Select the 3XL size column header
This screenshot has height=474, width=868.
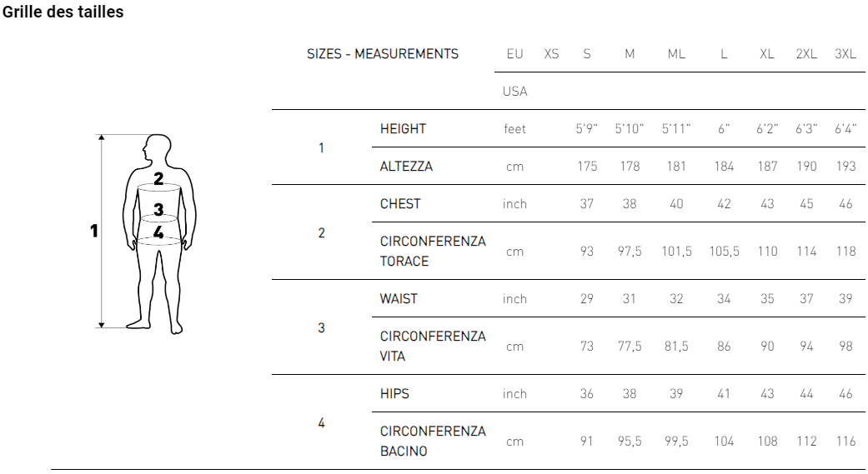click(845, 53)
